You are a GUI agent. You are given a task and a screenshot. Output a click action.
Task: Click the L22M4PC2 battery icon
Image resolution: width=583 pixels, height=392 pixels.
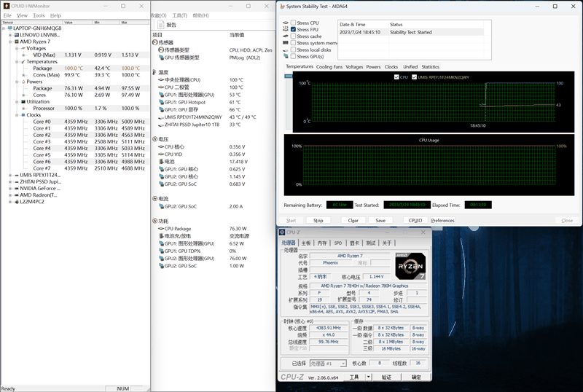coord(16,202)
